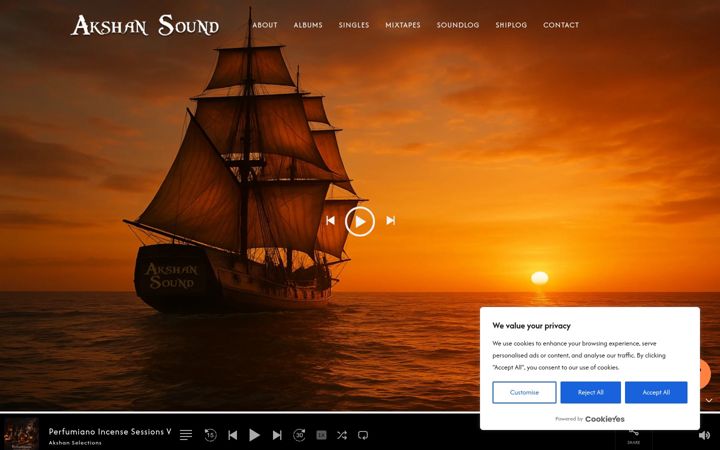Toggle shuffle mode
Screen dimensions: 720x450
[342, 435]
